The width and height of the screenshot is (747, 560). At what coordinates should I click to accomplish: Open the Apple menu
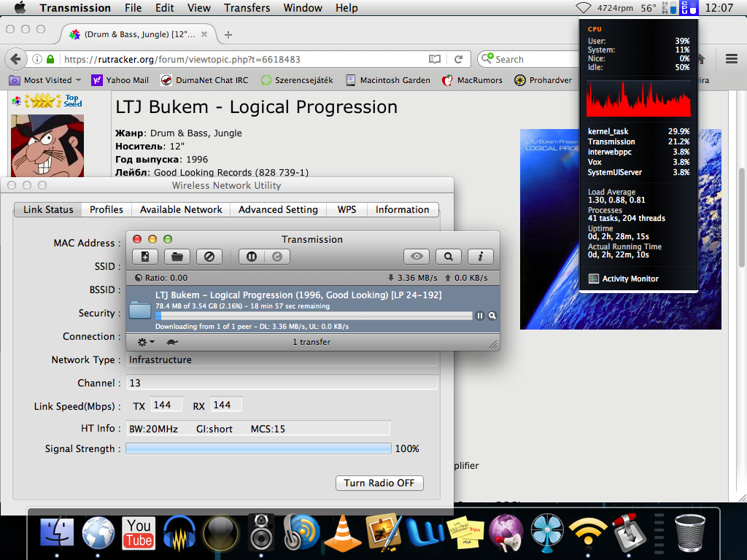point(20,7)
